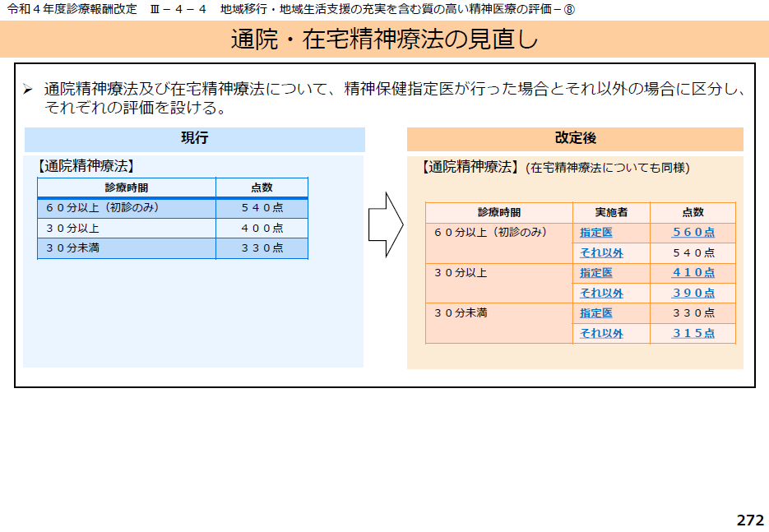Select それ以外 link in the 30分未満 row
Image resolution: width=769 pixels, height=532 pixels.
[601, 334]
